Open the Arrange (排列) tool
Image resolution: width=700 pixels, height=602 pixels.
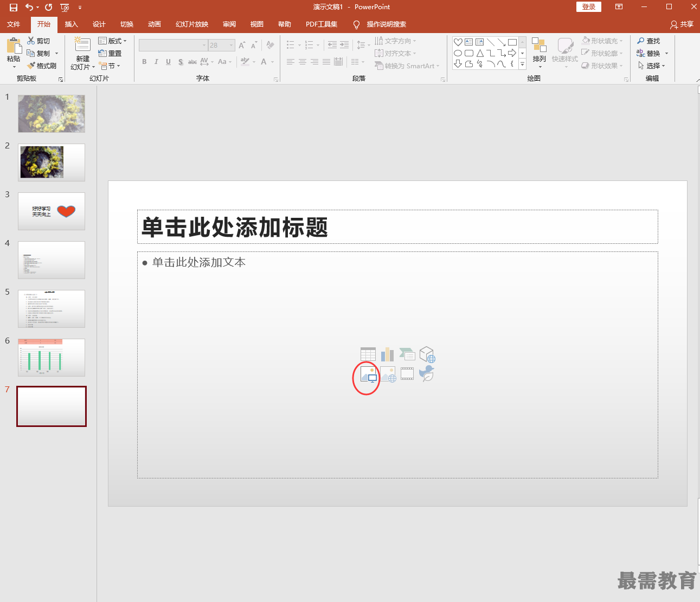539,53
